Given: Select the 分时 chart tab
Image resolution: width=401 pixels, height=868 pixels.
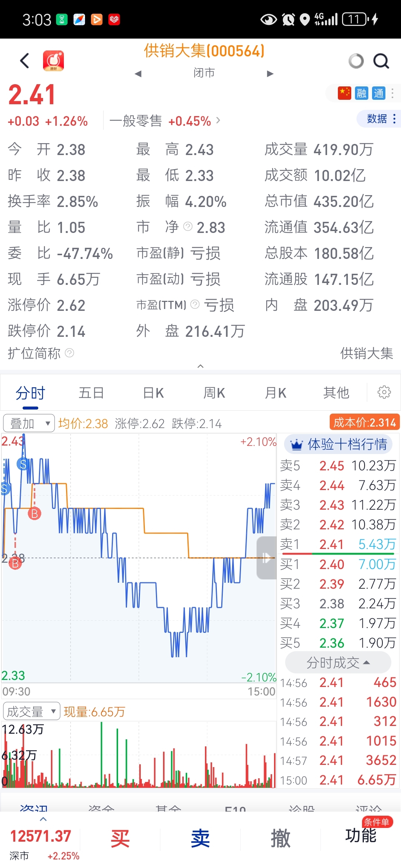Looking at the screenshot, I should click(x=30, y=392).
